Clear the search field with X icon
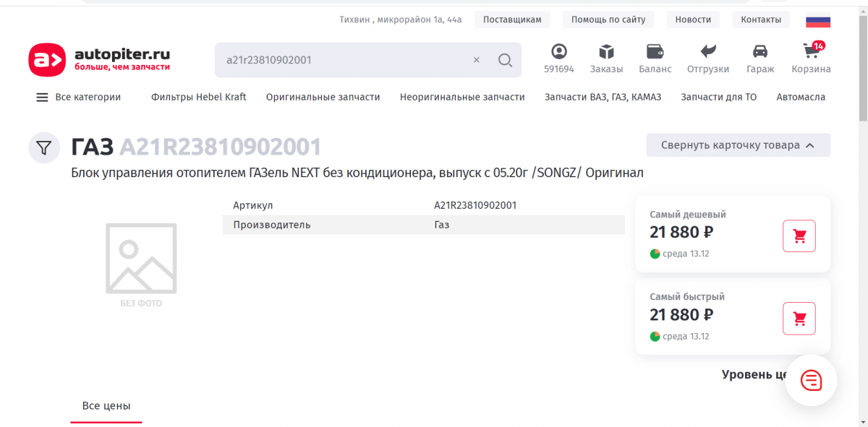Screen dimensions: 868x427 click(x=476, y=60)
